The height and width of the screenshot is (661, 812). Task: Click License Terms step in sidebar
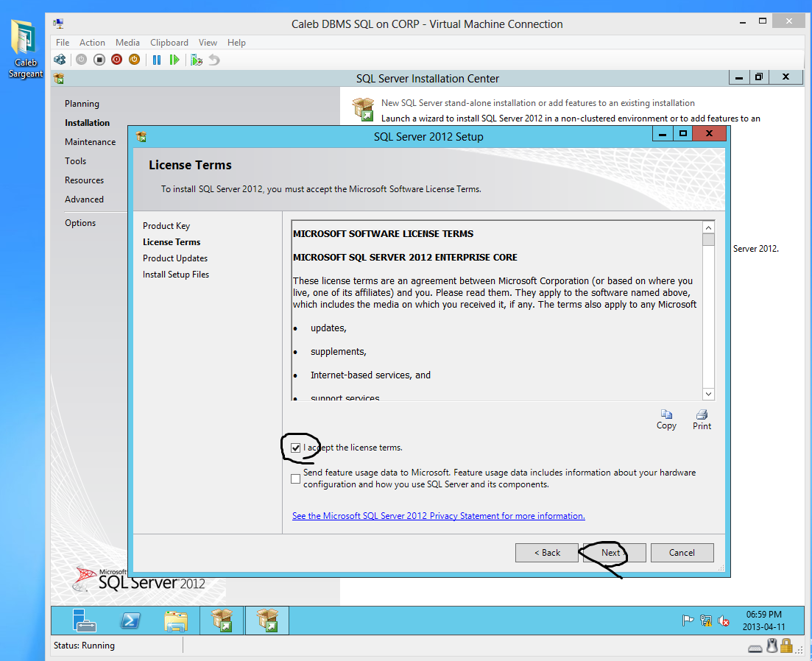coord(172,242)
